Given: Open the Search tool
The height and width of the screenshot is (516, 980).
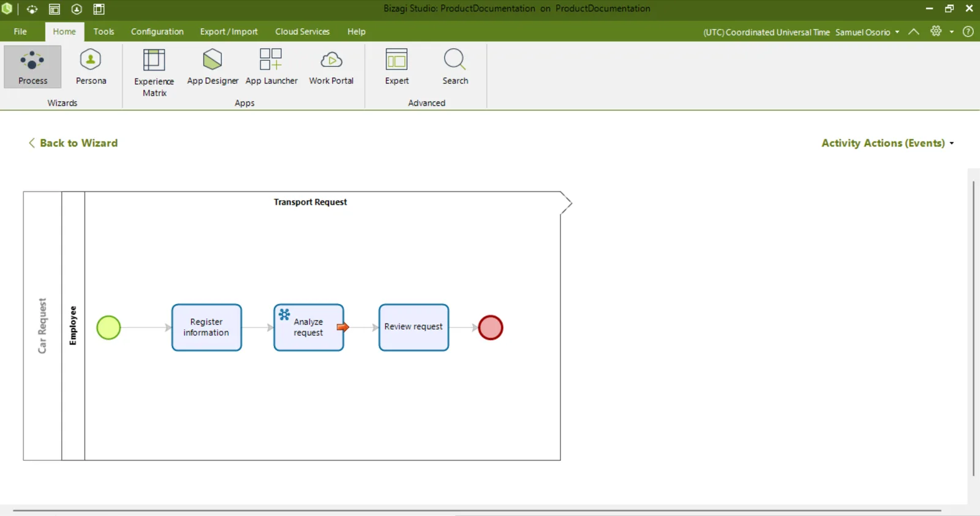Looking at the screenshot, I should (455, 67).
